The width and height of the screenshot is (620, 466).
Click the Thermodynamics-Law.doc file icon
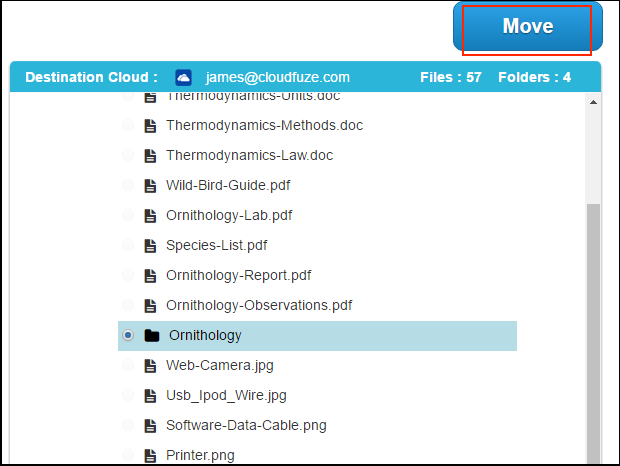pyautogui.click(x=150, y=156)
